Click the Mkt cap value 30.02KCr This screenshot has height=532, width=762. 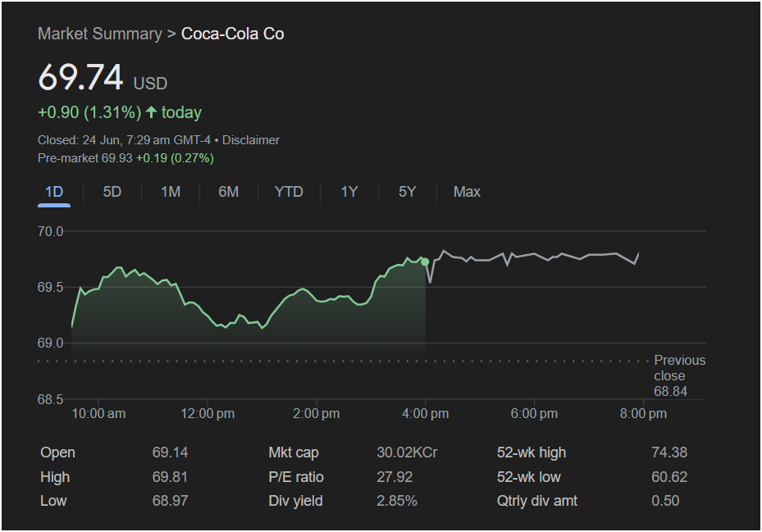[407, 452]
